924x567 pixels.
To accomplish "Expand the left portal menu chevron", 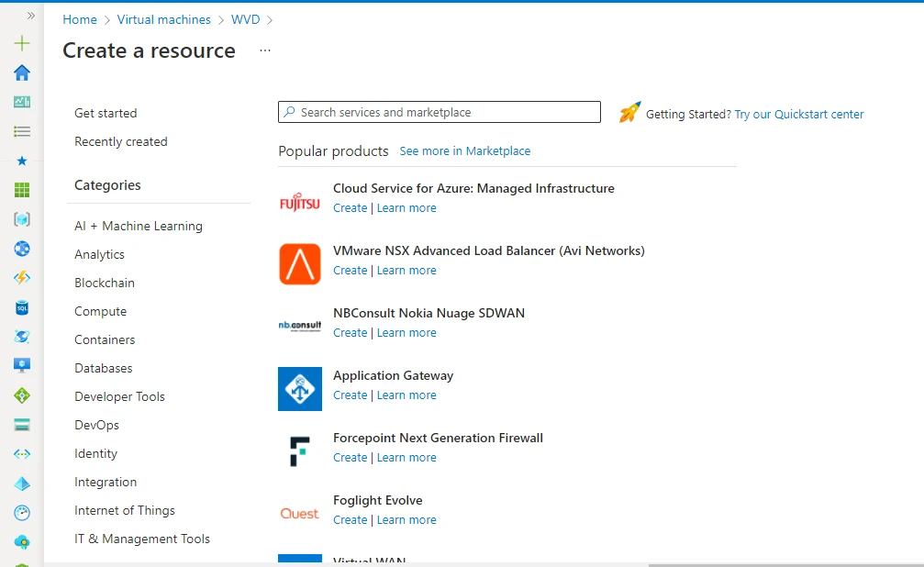I will [x=30, y=16].
